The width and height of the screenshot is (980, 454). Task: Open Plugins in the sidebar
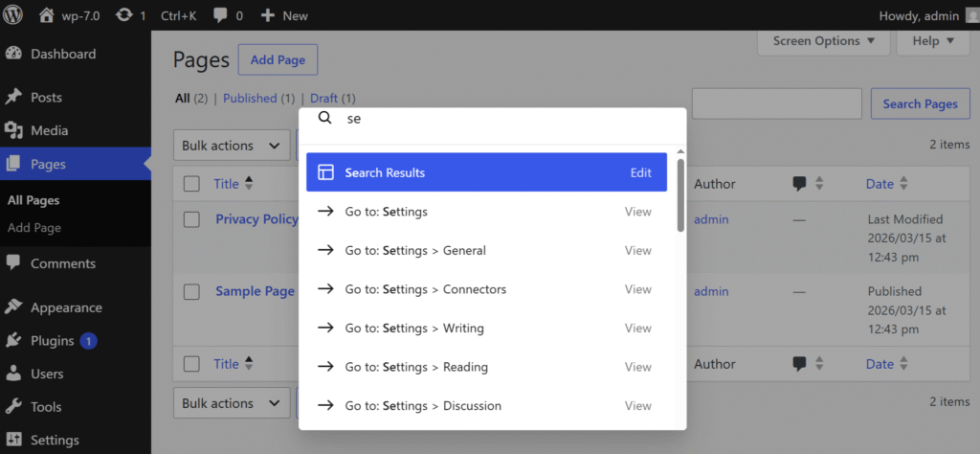coord(52,340)
